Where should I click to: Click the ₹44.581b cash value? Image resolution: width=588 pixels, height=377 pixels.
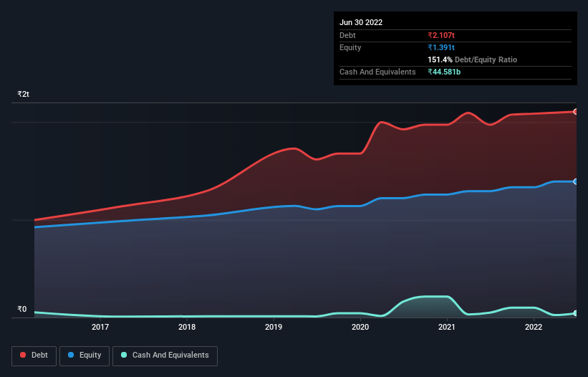pos(444,72)
